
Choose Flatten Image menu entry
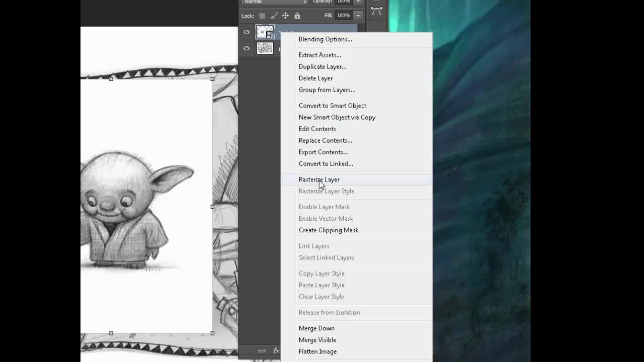[x=317, y=351]
